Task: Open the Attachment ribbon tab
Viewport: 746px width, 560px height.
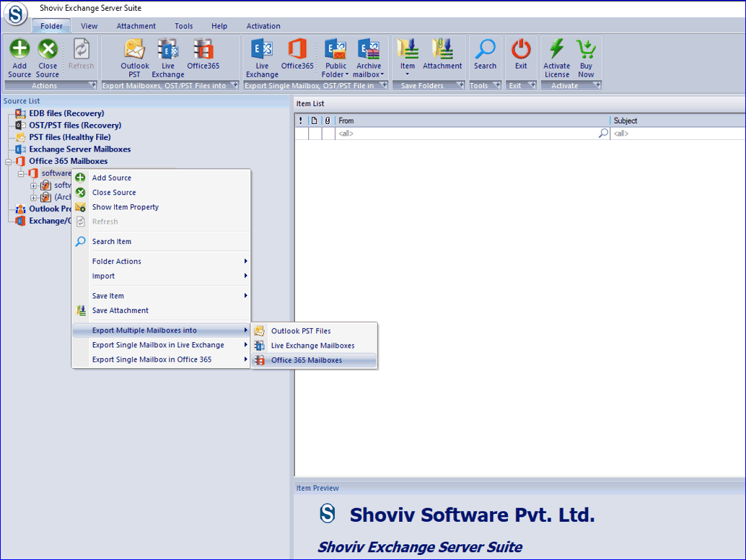Action: click(136, 26)
